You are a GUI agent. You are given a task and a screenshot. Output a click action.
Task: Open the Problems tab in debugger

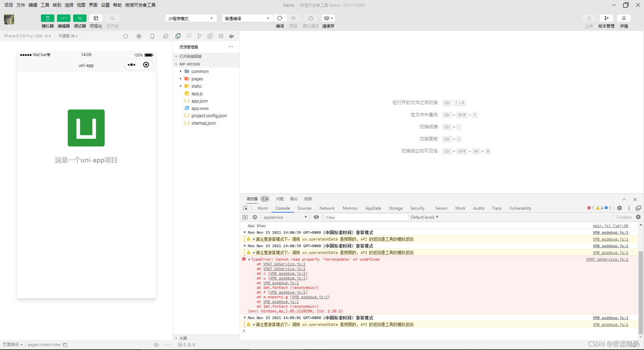click(280, 199)
